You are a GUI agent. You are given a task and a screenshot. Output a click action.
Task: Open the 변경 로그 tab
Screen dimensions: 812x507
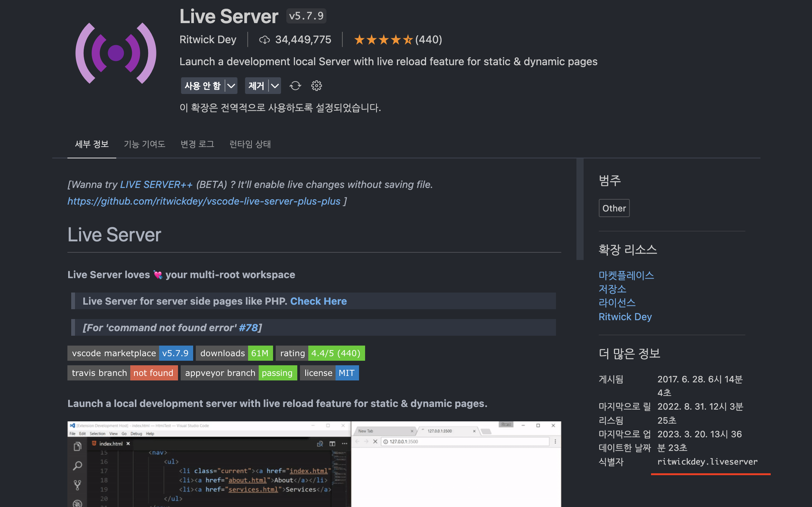click(197, 144)
